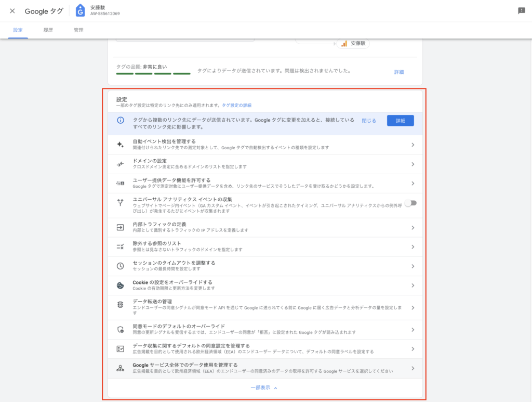
Task: Click the merge arrows icon for ドメインの設定
Action: click(x=120, y=164)
